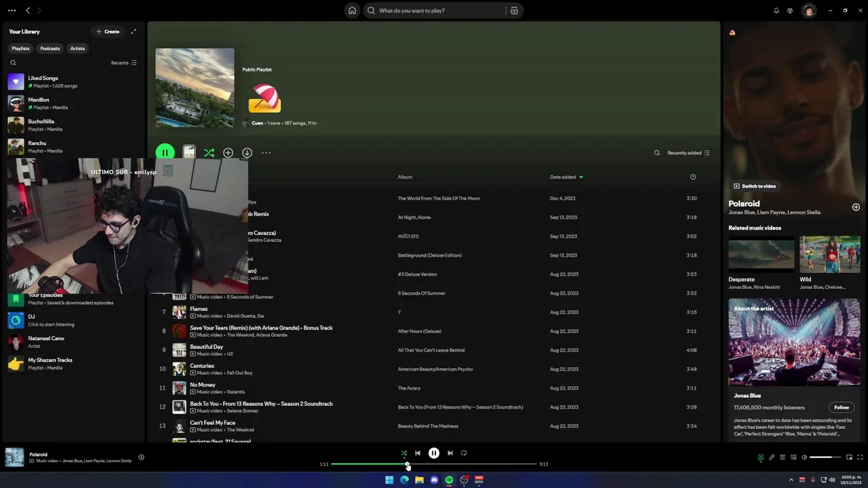This screenshot has height=488, width=868.
Task: Open the Ranchu playlist
Action: tap(73, 147)
